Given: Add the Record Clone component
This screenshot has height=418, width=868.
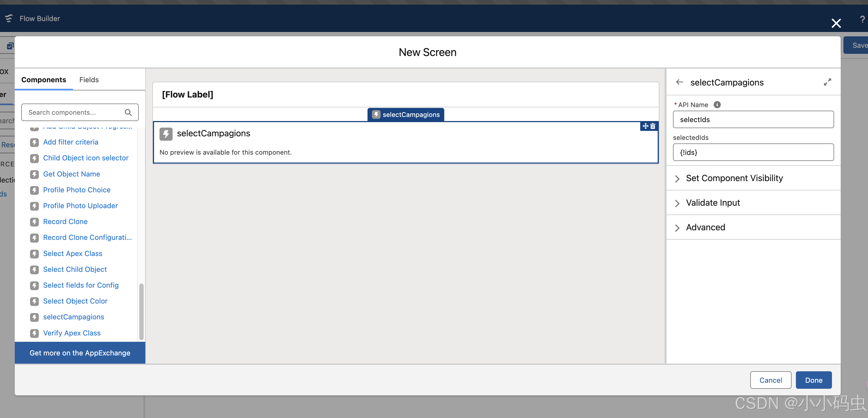Looking at the screenshot, I should (65, 222).
